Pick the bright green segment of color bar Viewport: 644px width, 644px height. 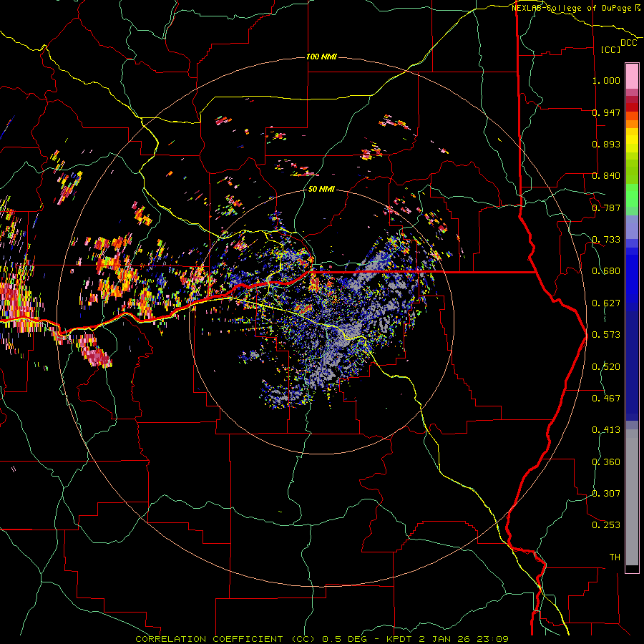point(632,195)
